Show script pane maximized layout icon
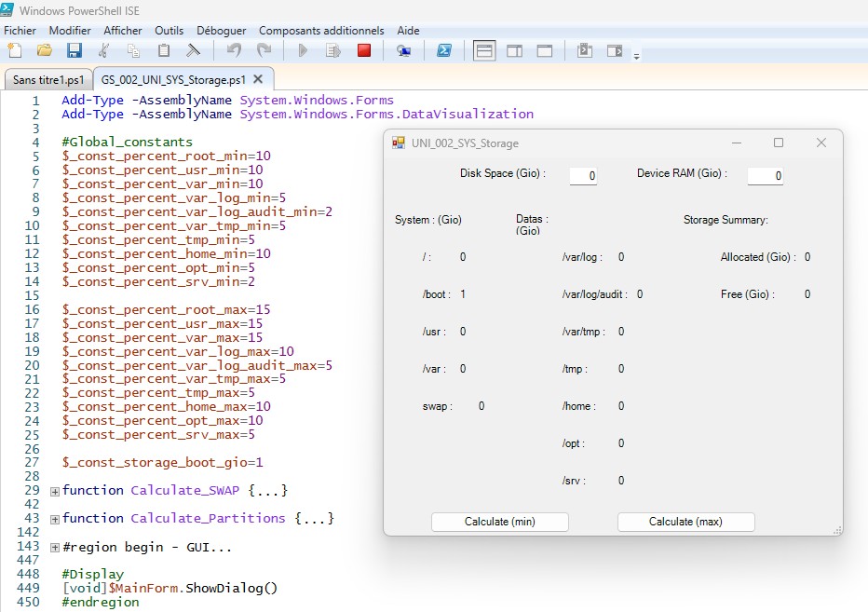Viewport: 868px width, 612px height. (545, 50)
